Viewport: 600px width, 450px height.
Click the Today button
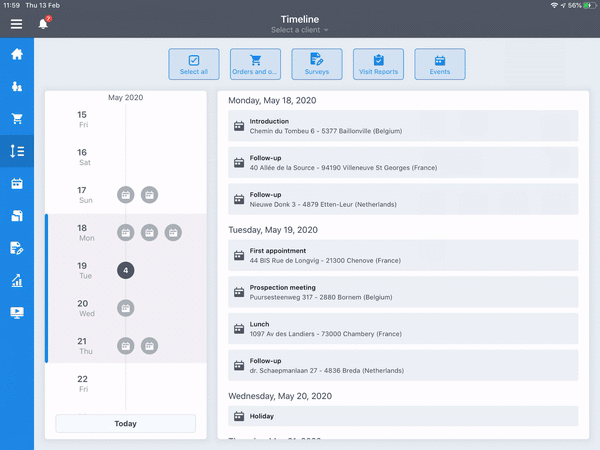point(125,423)
